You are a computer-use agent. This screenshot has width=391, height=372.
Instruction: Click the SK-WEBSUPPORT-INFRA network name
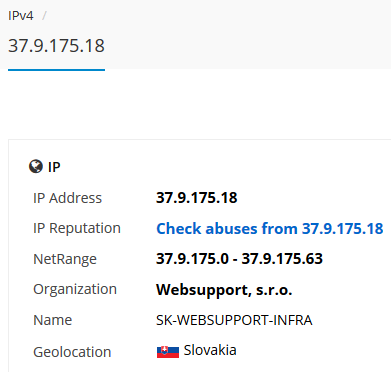234,320
